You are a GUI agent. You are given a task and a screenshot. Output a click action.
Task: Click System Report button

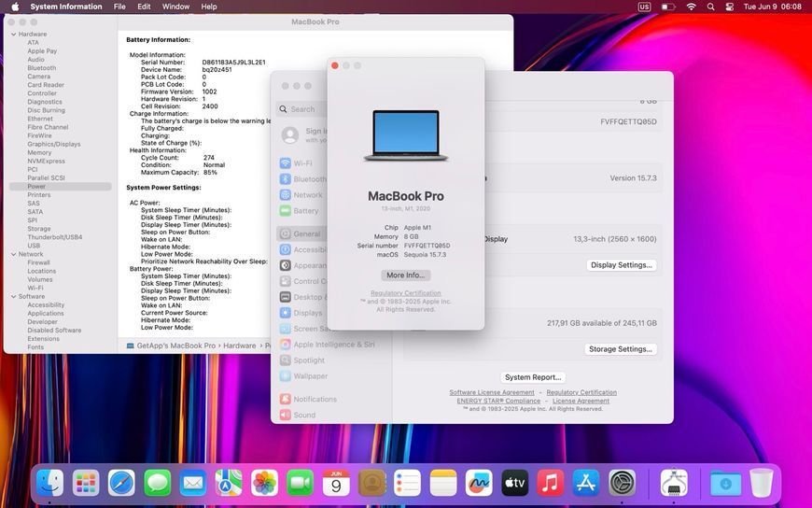pos(533,377)
